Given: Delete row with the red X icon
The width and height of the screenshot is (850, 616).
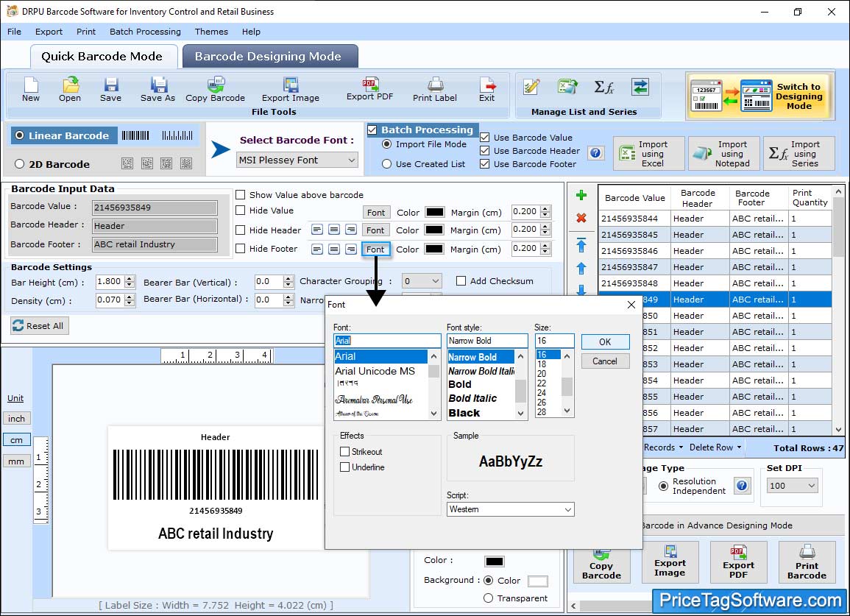Looking at the screenshot, I should [581, 218].
